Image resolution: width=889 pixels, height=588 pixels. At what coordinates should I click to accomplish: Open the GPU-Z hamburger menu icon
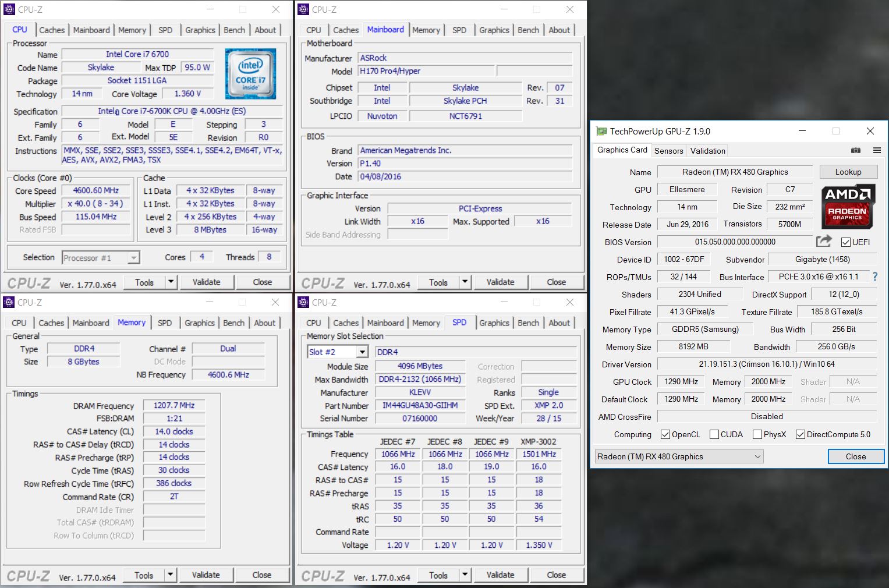(x=877, y=150)
